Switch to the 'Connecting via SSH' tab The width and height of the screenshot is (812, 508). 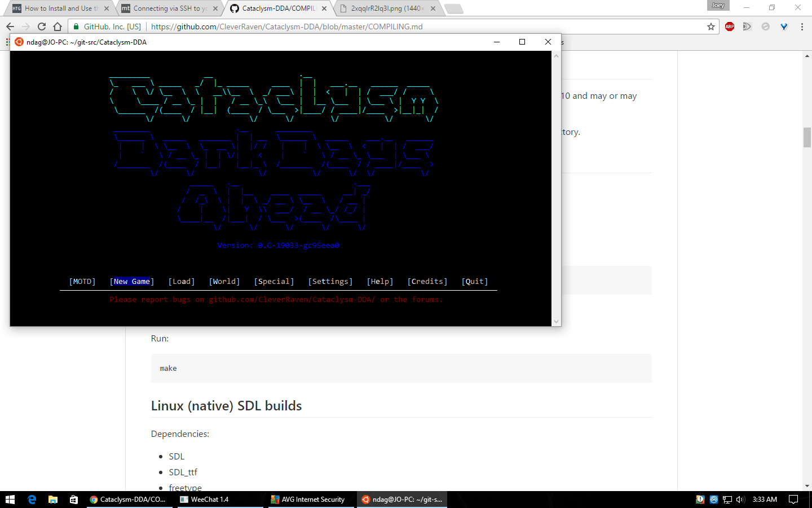pyautogui.click(x=169, y=8)
